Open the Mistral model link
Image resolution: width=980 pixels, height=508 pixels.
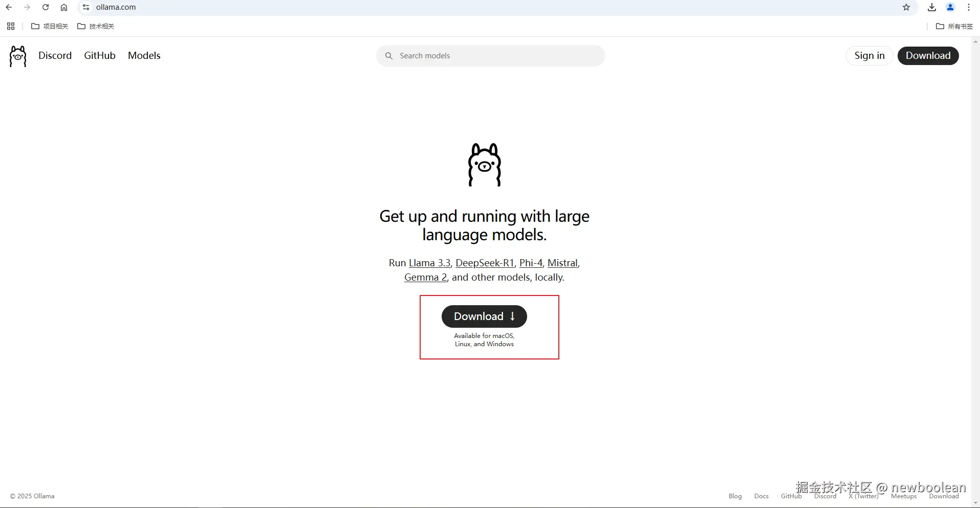coord(562,263)
